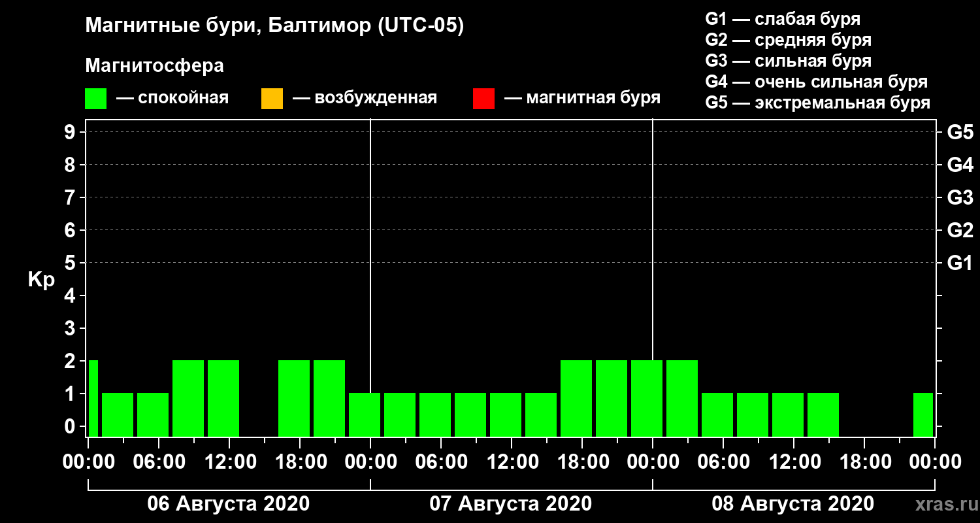980x523 pixels.
Task: Click the orange 'возбужденная' legend swatch
Action: (272, 99)
